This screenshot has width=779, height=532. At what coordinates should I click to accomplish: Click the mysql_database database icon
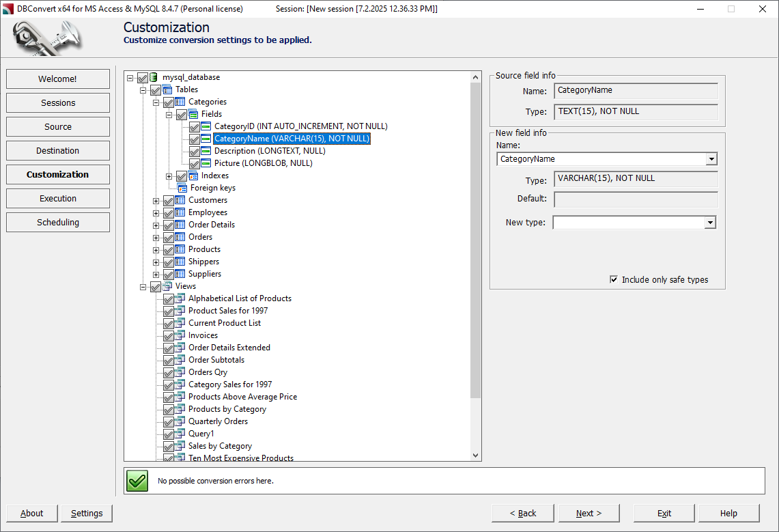click(x=154, y=77)
